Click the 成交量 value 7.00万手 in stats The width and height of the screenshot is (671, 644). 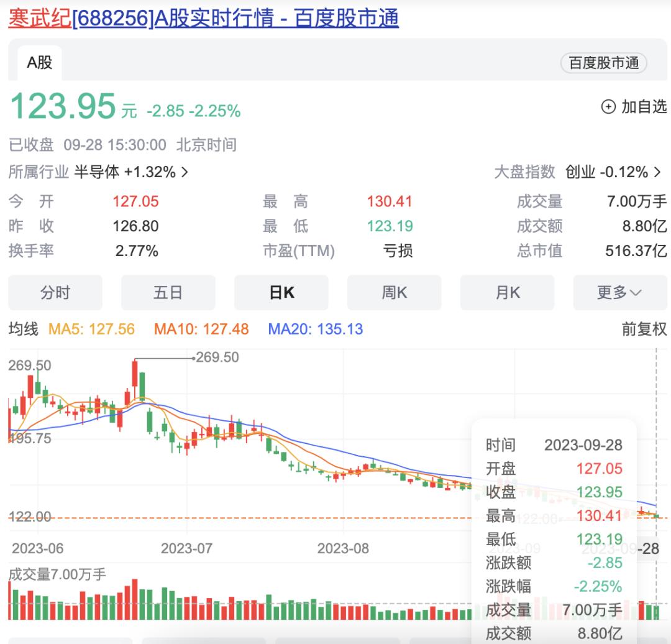[x=637, y=201]
